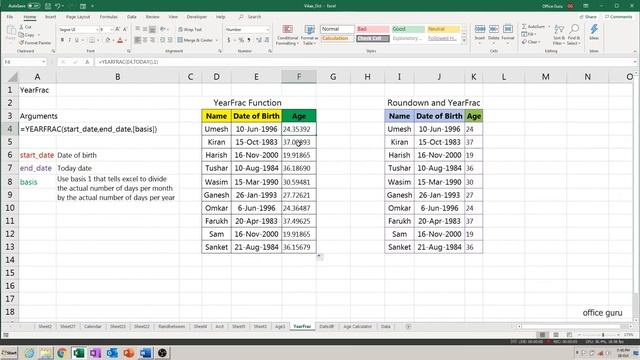Open Find & Select menu
Image resolution: width=640 pixels, height=360 pixels.
[574, 34]
